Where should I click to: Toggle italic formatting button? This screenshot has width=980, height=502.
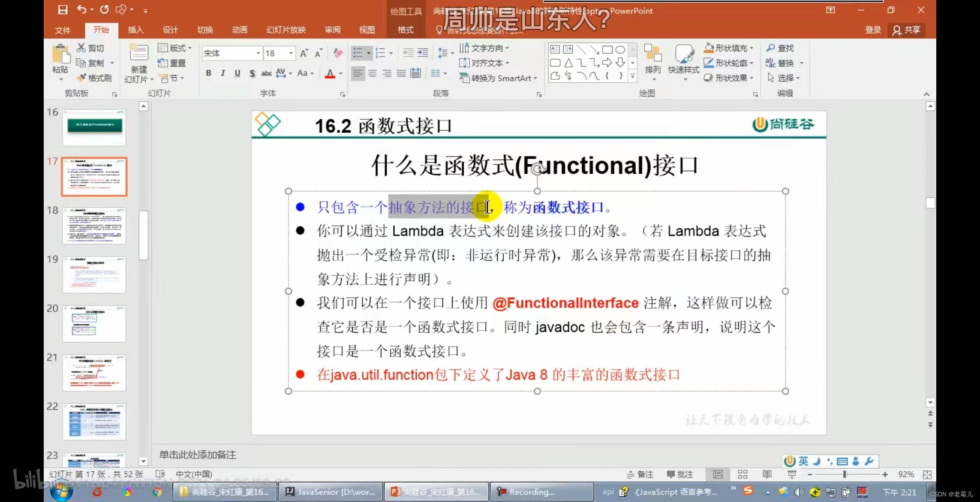click(223, 73)
